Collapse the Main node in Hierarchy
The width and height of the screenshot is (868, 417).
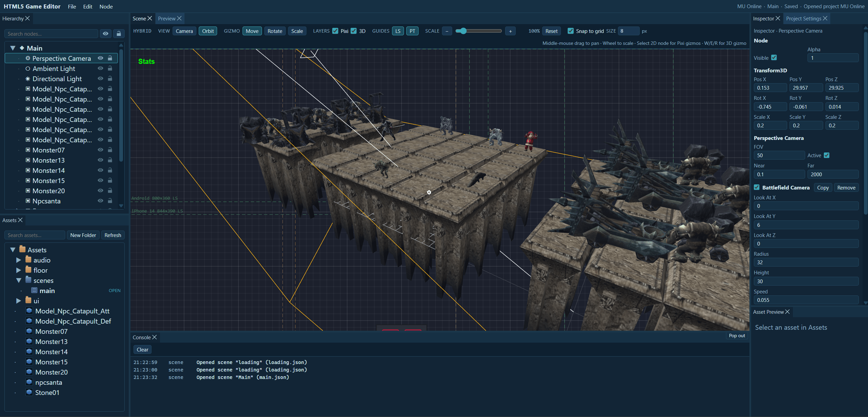13,48
